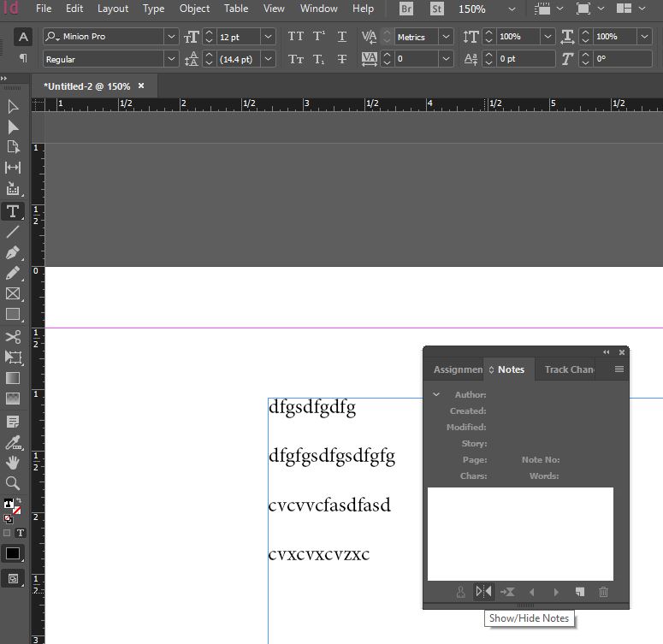Select the Page tool
This screenshot has height=644, width=663.
pyautogui.click(x=13, y=147)
